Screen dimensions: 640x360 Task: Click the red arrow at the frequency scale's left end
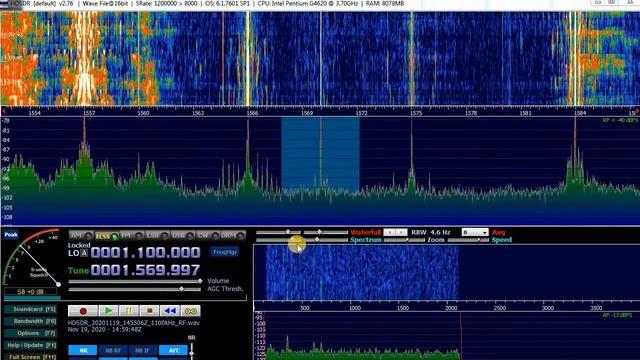coord(4,111)
